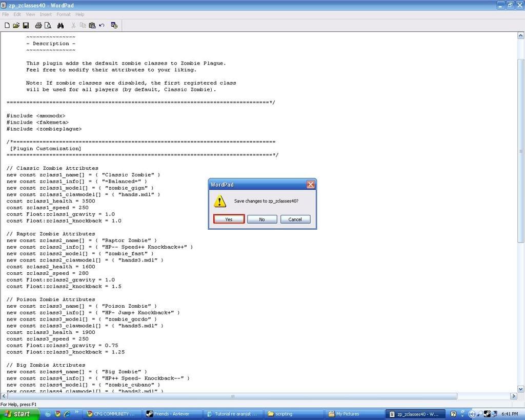Click the 6:41 PM system clock

(x=510, y=414)
